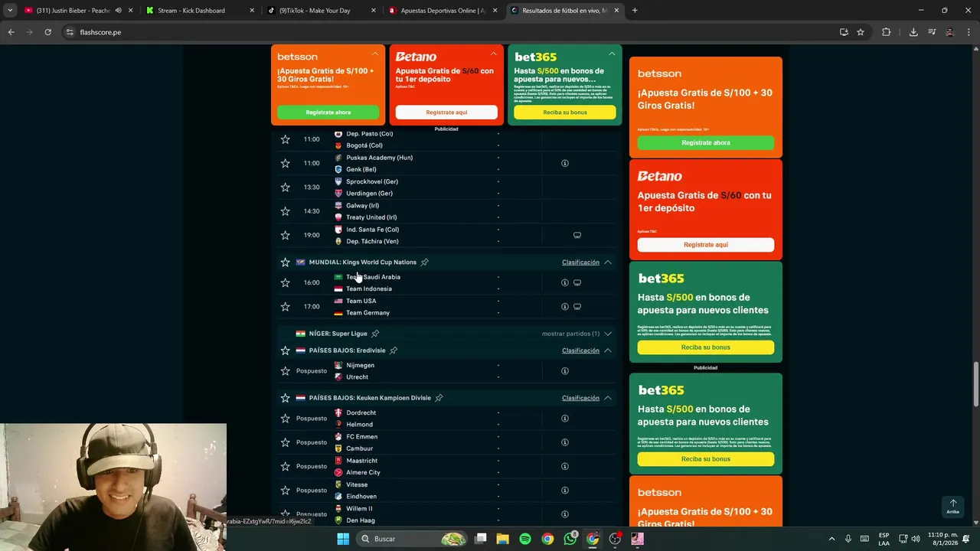Star the Sprockhovel vs Uerdingen match
Screen dimensions: 980x551
[285, 187]
